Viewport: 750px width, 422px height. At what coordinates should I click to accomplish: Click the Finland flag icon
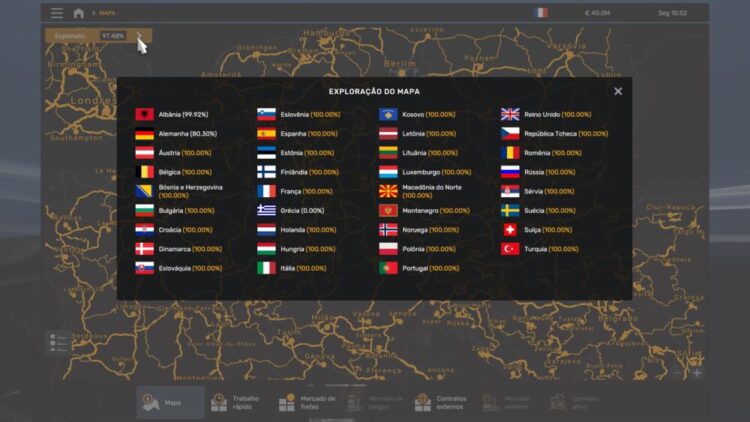point(266,172)
